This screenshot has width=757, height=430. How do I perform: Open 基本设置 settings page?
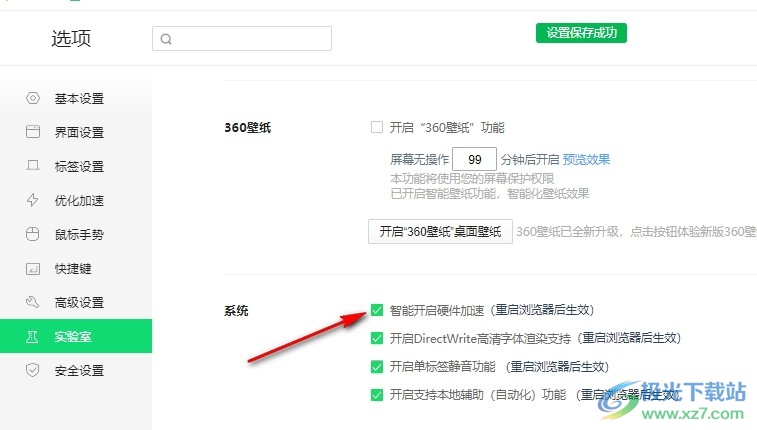point(76,98)
